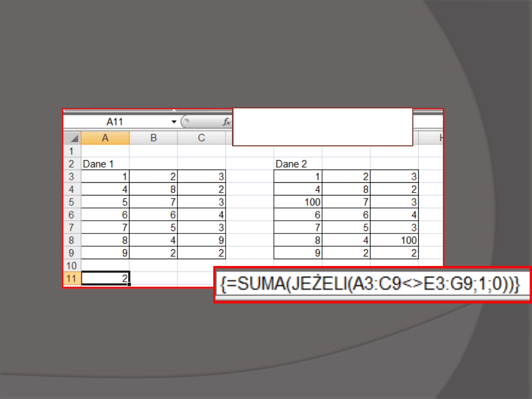
Task: Select column A header
Action: click(x=105, y=138)
